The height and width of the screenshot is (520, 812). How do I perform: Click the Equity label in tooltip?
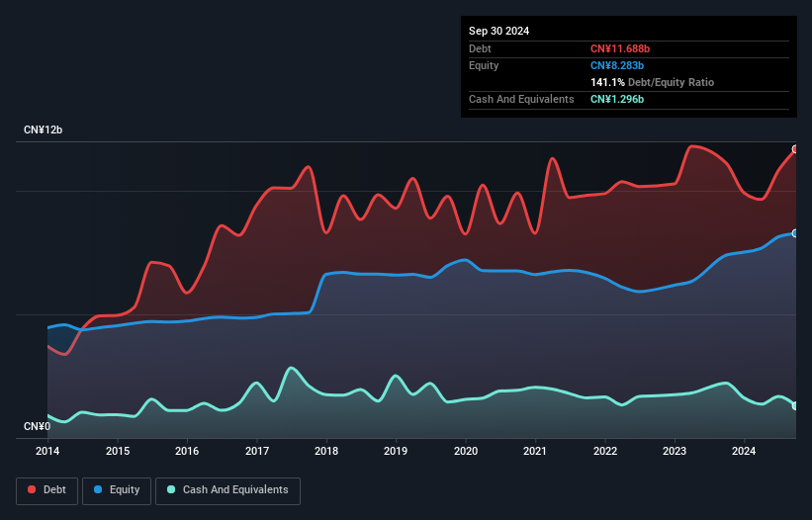[x=484, y=65]
